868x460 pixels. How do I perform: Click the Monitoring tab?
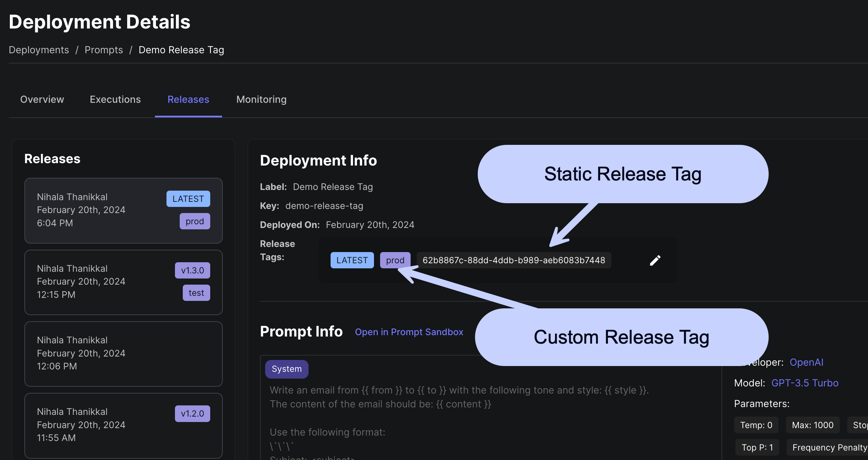click(x=261, y=99)
